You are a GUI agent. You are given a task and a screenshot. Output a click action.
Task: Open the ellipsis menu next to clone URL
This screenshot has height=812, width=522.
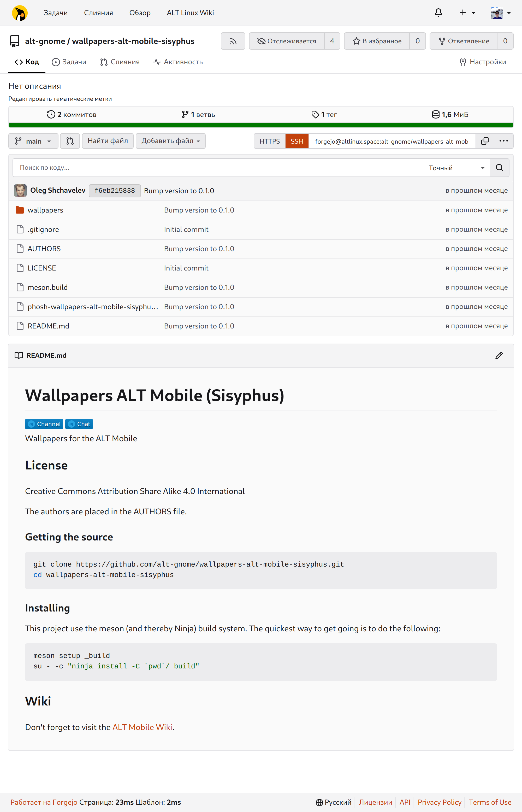(x=504, y=141)
